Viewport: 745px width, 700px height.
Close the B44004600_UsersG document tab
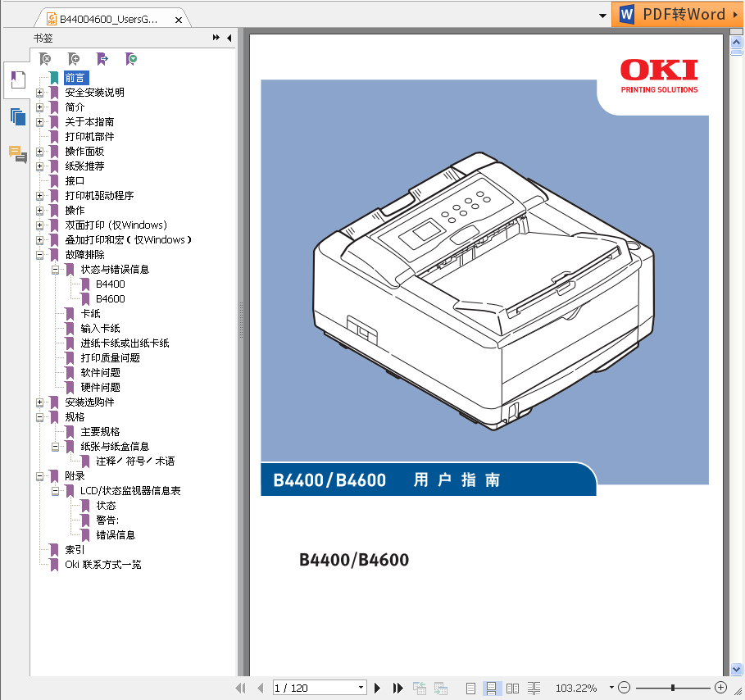pos(179,20)
